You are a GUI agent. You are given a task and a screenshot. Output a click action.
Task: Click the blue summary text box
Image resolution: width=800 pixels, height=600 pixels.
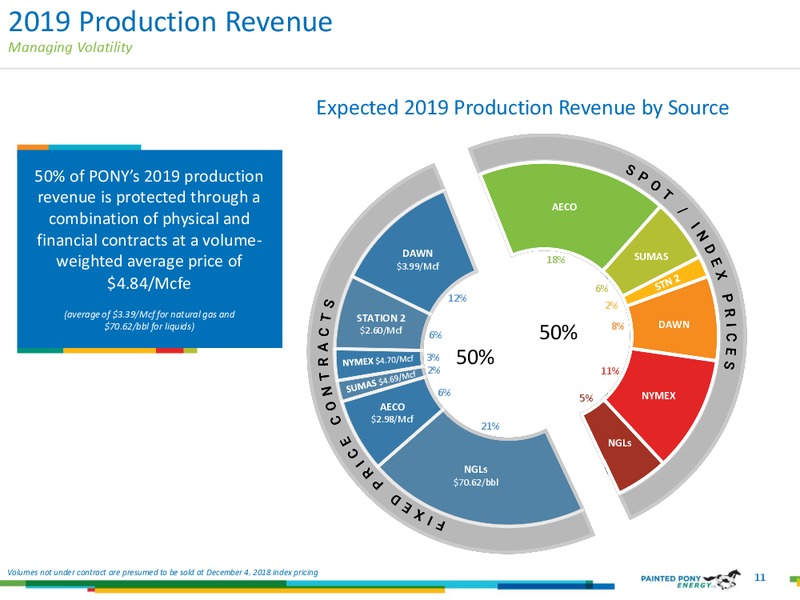pyautogui.click(x=149, y=248)
